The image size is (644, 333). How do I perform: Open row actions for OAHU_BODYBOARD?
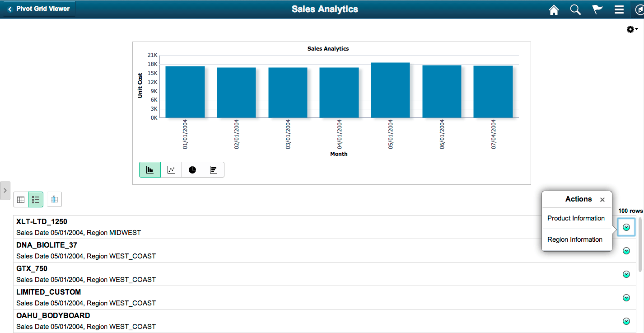click(x=626, y=321)
